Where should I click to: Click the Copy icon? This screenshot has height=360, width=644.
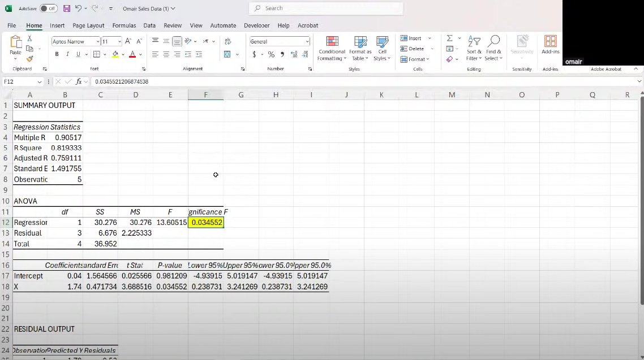click(x=29, y=49)
